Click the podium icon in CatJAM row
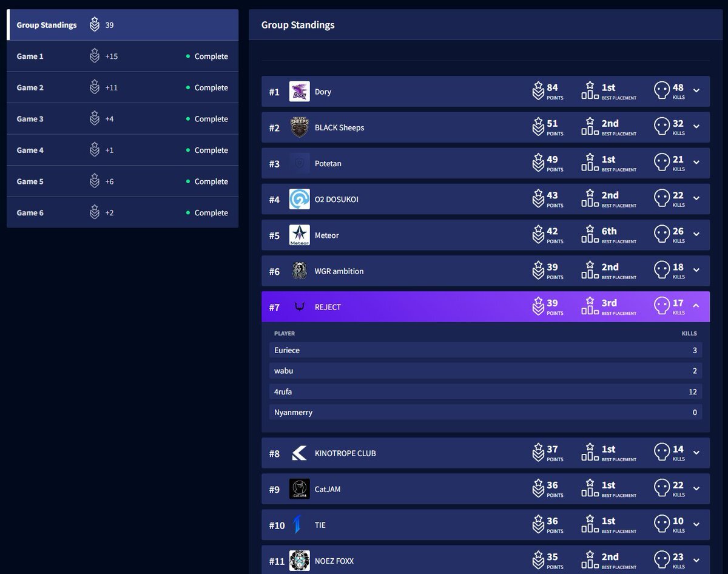The height and width of the screenshot is (574, 728). pyautogui.click(x=590, y=488)
